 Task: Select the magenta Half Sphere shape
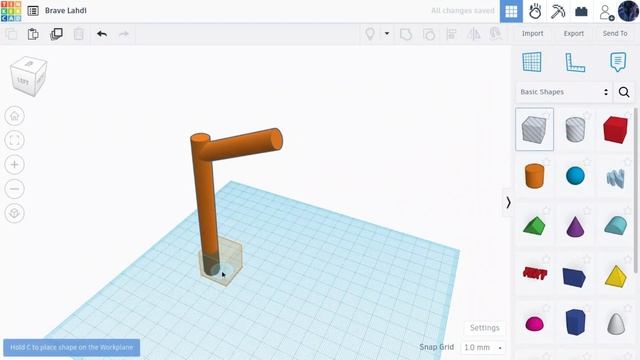(534, 324)
